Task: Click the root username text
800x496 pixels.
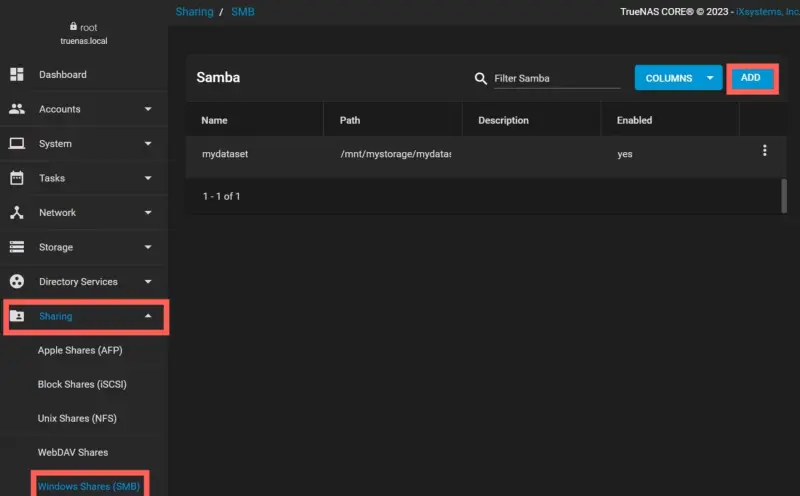Action: [89, 28]
